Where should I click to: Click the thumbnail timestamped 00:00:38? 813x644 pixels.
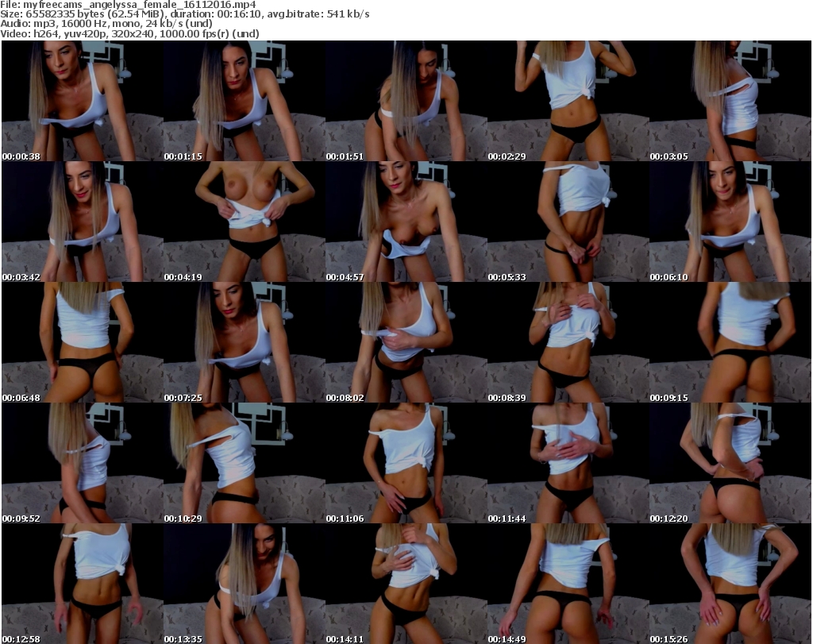pos(82,101)
